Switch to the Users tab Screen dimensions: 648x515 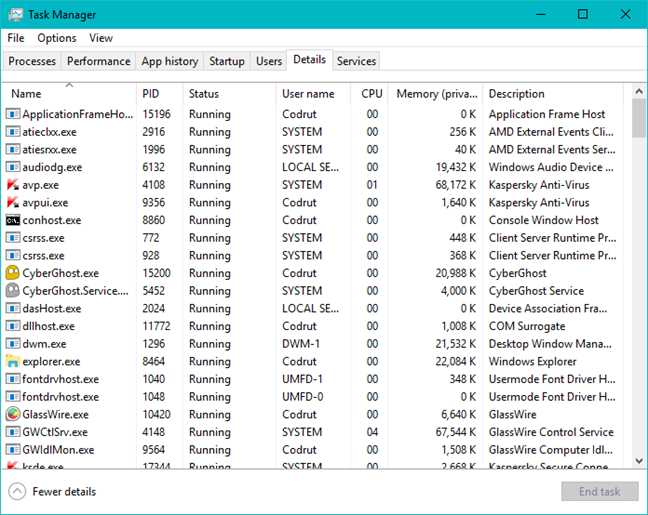pyautogui.click(x=269, y=61)
